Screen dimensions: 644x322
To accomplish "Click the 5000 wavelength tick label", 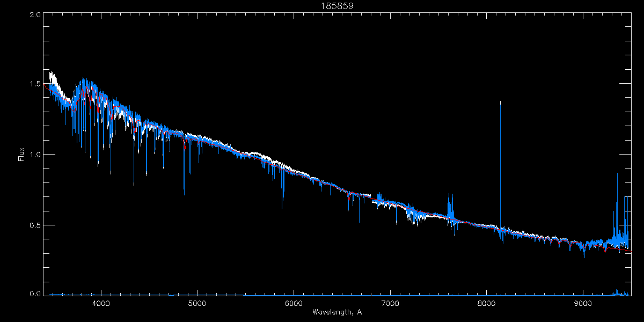I will (x=197, y=303).
